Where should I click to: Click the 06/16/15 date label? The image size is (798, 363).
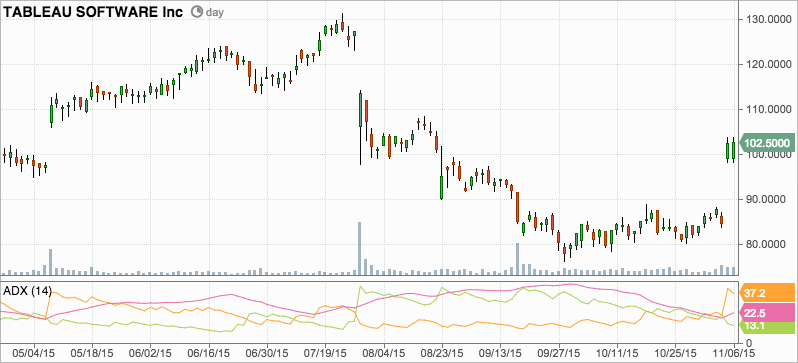click(209, 352)
